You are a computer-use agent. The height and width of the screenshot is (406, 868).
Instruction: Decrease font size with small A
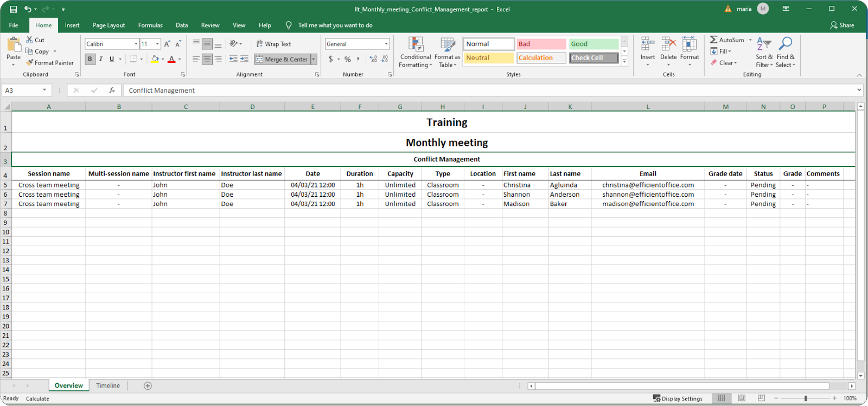pos(178,44)
